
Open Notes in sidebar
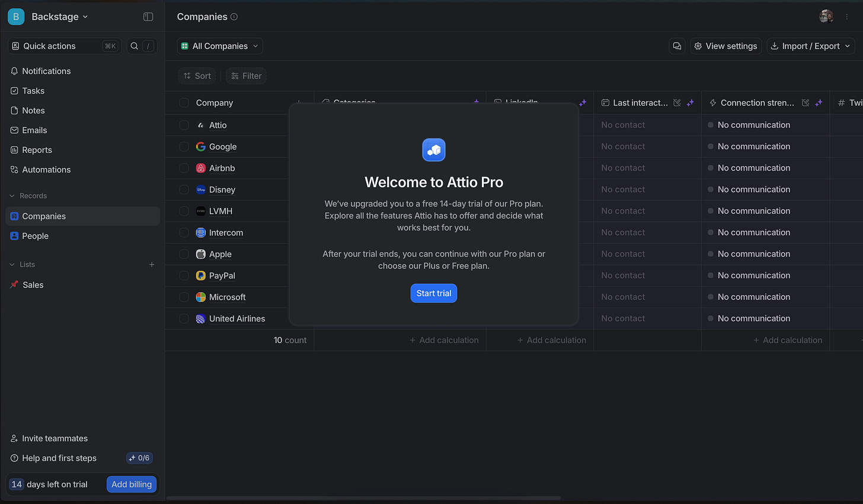(83, 110)
